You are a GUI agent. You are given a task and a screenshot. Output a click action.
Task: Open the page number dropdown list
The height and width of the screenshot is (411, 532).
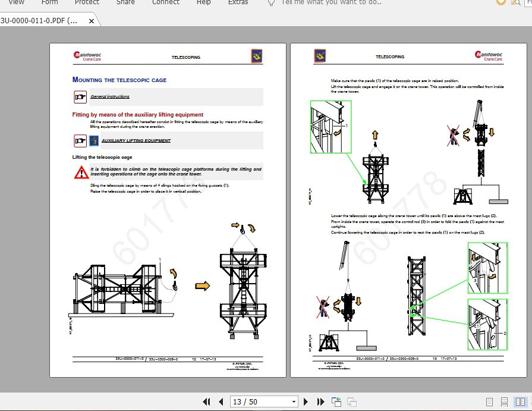click(x=294, y=401)
